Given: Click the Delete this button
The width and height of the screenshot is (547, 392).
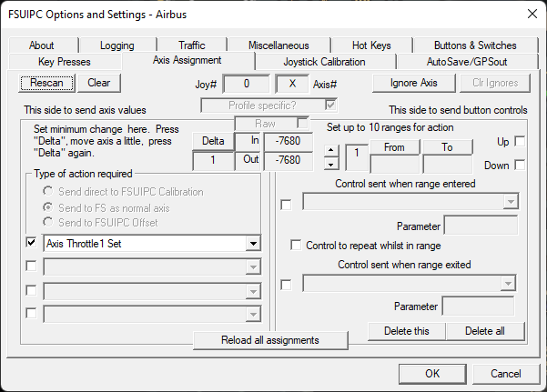Looking at the screenshot, I should [407, 331].
